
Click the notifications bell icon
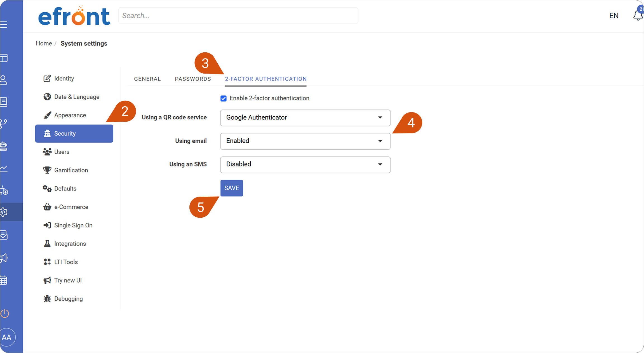pyautogui.click(x=638, y=15)
